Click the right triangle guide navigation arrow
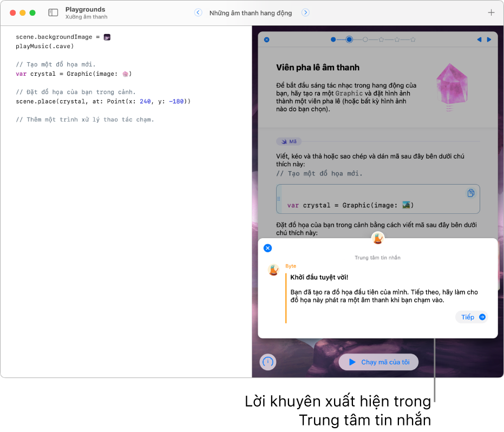 click(x=489, y=40)
